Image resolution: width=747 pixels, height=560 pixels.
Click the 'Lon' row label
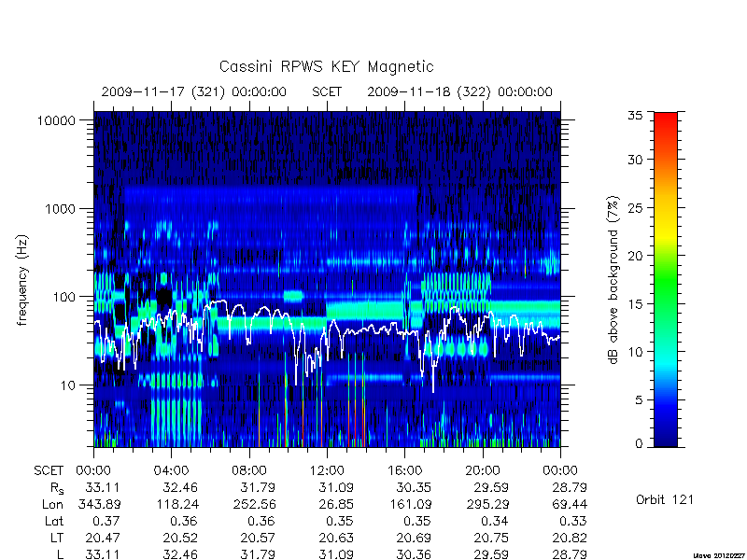tap(53, 504)
